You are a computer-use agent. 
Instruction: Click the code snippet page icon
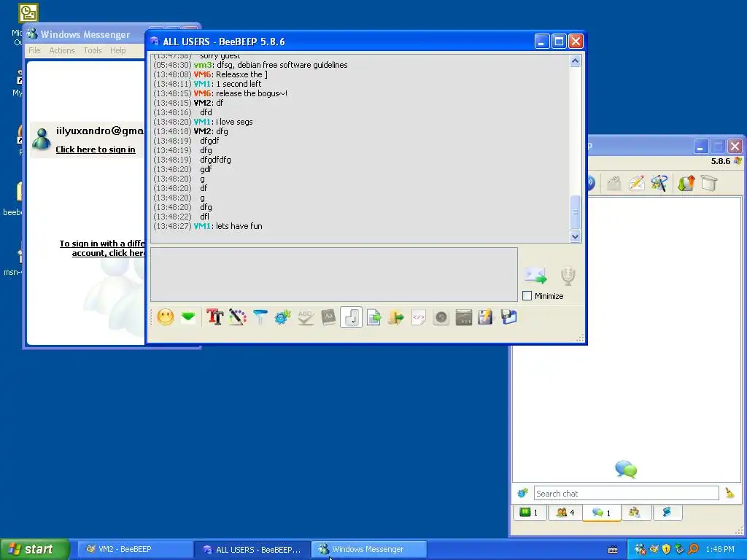418,317
